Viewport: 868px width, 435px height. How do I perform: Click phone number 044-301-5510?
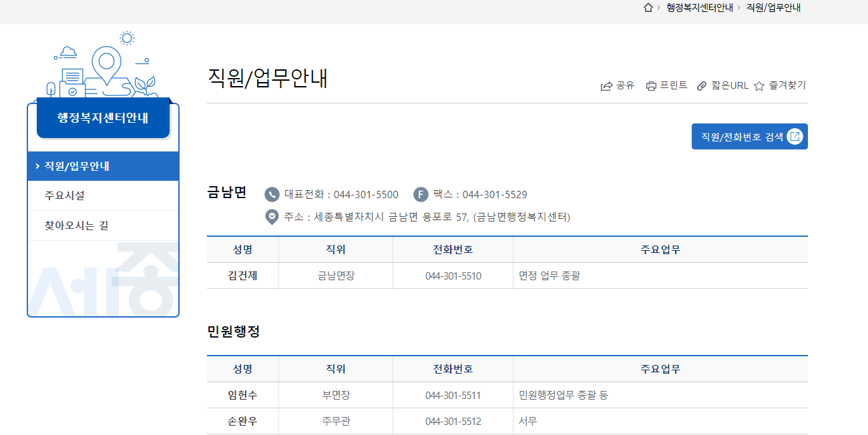[x=453, y=276]
